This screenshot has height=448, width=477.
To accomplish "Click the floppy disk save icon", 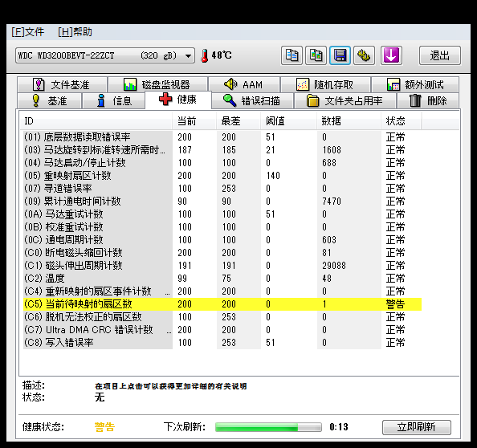I will [340, 55].
